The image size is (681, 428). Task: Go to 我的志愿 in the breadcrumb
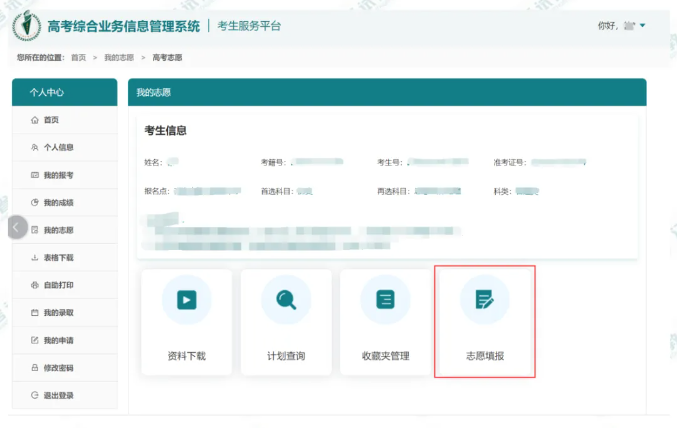119,57
